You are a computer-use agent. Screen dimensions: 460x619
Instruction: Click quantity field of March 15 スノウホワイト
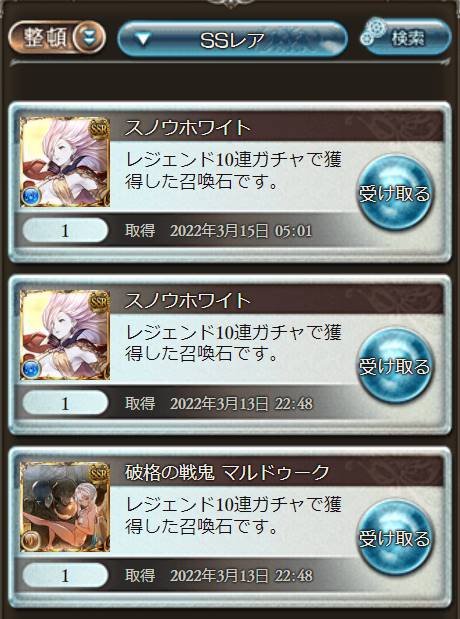pyautogui.click(x=65, y=231)
